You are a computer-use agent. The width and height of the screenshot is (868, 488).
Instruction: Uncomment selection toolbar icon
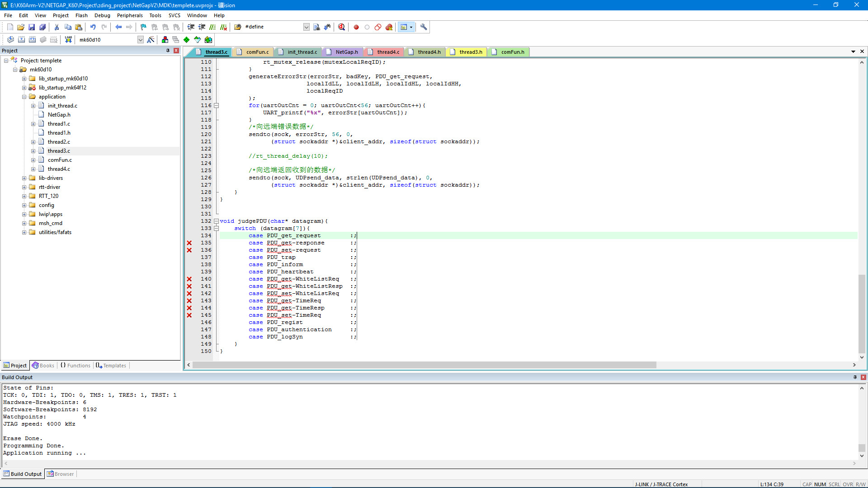pos(223,27)
